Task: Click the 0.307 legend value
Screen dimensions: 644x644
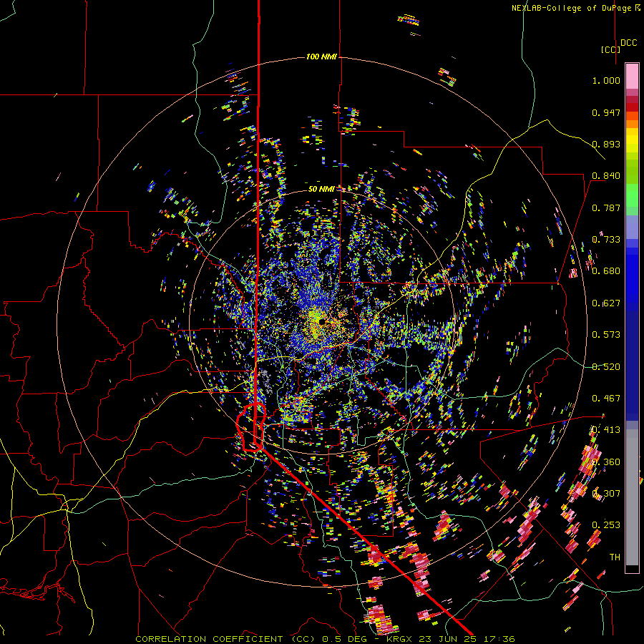Action: (x=606, y=494)
